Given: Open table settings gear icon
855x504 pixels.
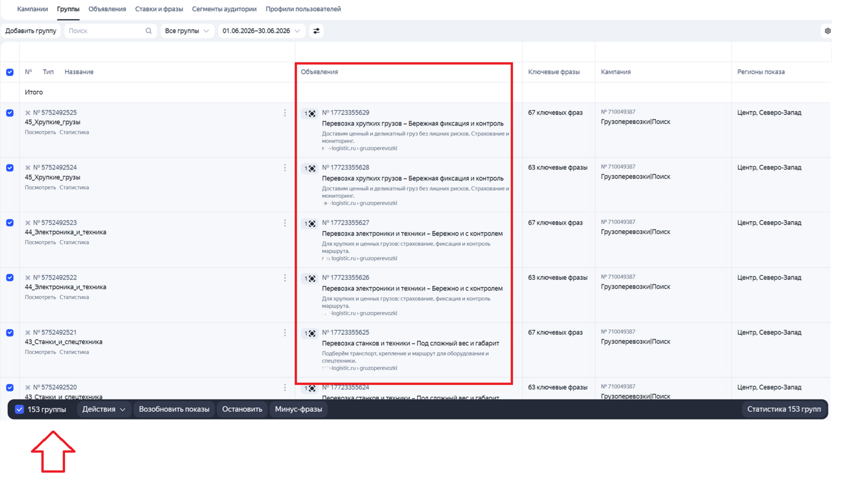Looking at the screenshot, I should pos(828,31).
